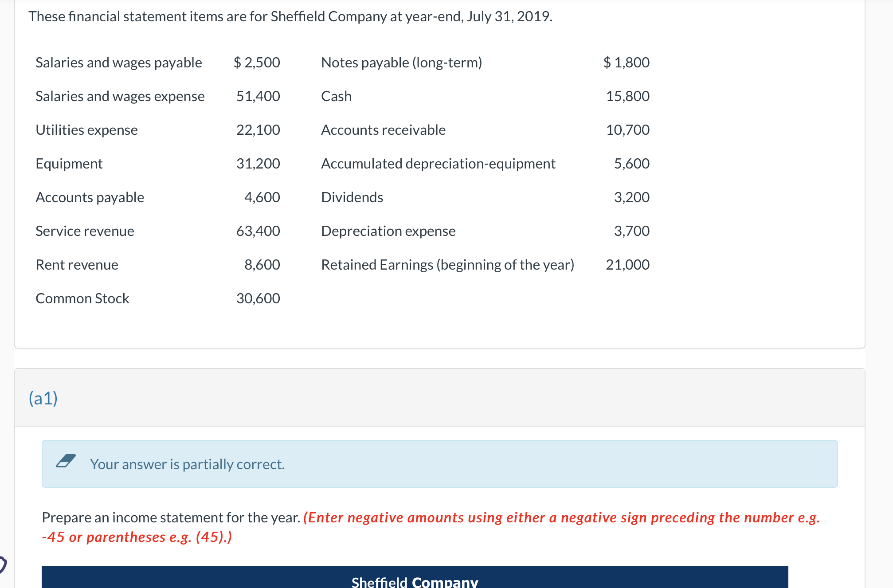Click the Dividends amount 3,200
This screenshot has height=588, width=893.
631,197
